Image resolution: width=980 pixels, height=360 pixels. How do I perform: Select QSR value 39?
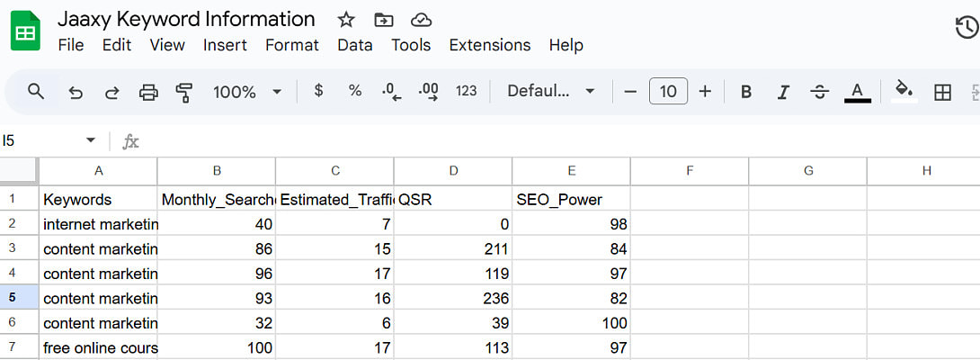pos(453,323)
